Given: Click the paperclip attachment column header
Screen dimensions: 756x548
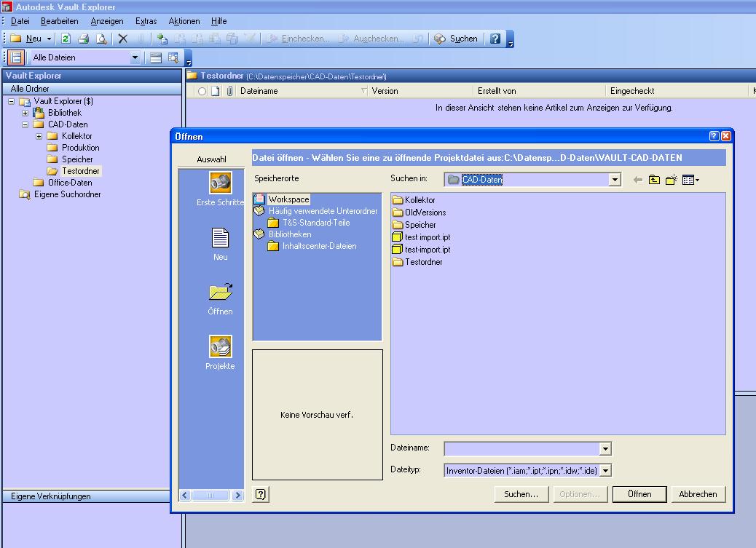Looking at the screenshot, I should click(x=229, y=91).
